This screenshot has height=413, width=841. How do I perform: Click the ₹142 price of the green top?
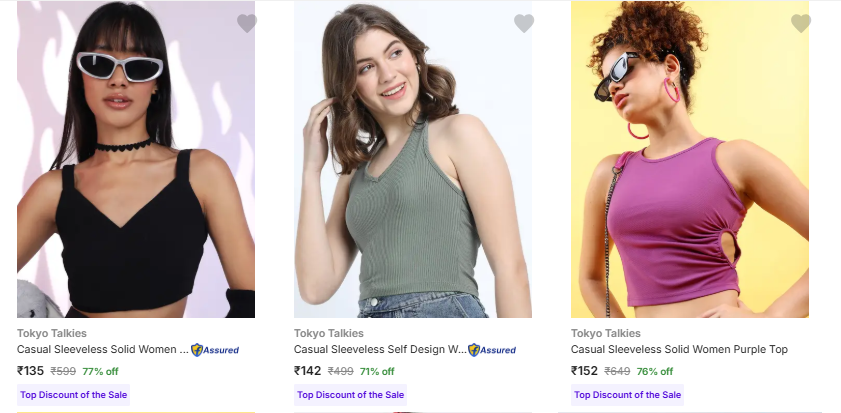point(308,371)
